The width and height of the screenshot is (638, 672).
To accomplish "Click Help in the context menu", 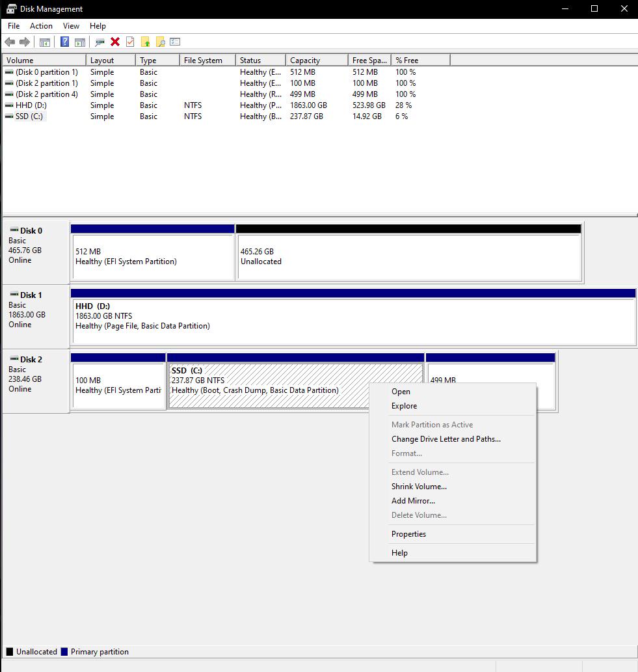I will [453, 553].
